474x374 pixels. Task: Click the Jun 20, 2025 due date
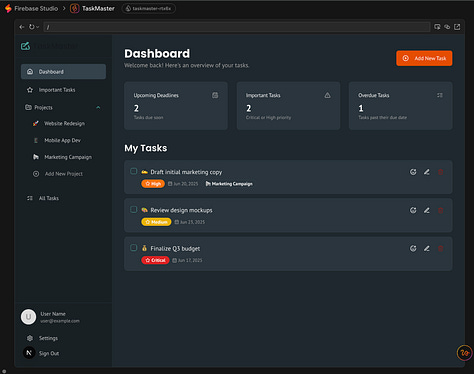click(x=183, y=184)
